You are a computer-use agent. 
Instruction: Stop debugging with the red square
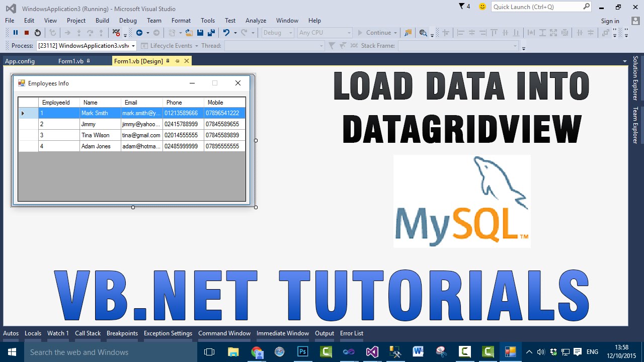tap(27, 33)
